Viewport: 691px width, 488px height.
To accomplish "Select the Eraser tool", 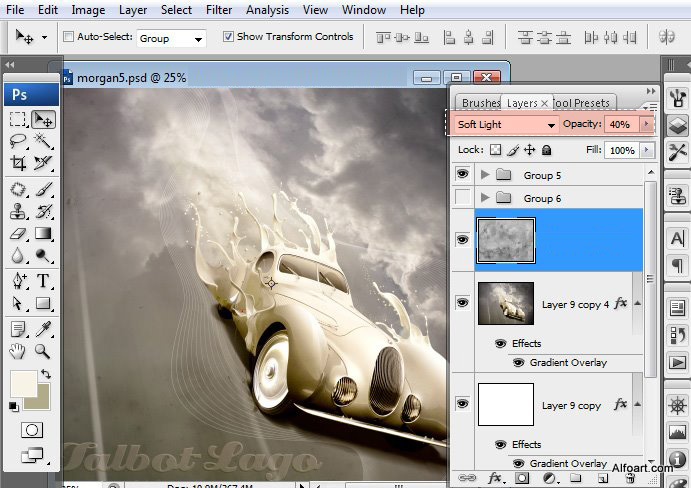I will click(x=18, y=234).
